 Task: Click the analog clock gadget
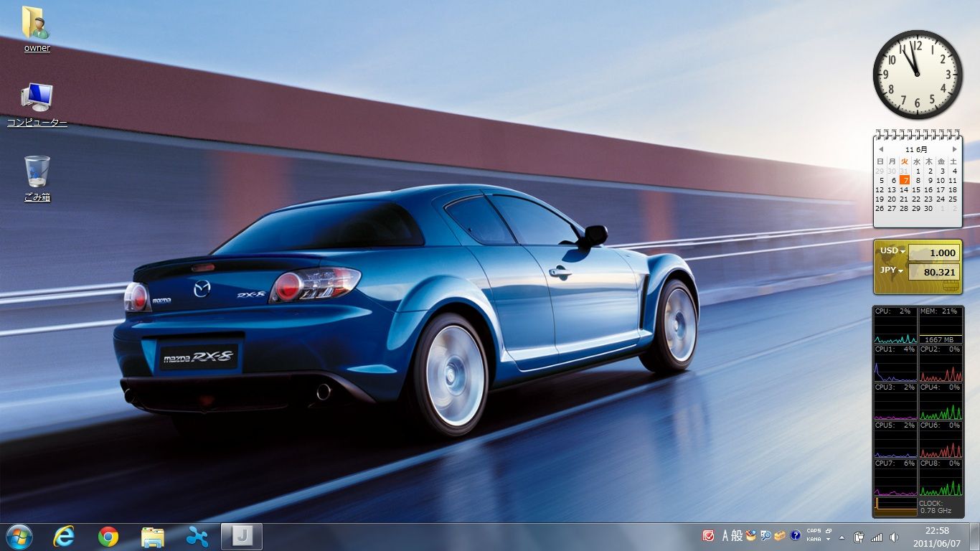tap(917, 75)
